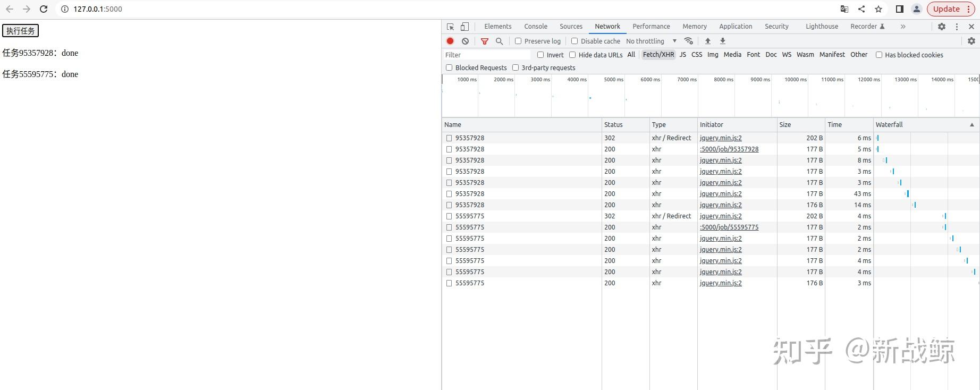Stop recording the network log
The height and width of the screenshot is (390, 980).
pos(450,41)
